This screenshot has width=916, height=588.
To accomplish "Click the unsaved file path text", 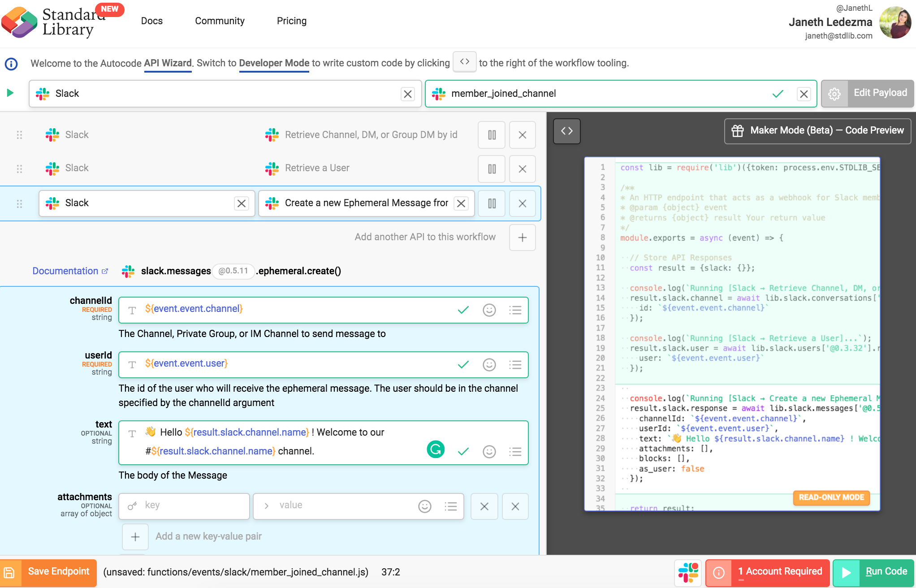I will coord(236,572).
